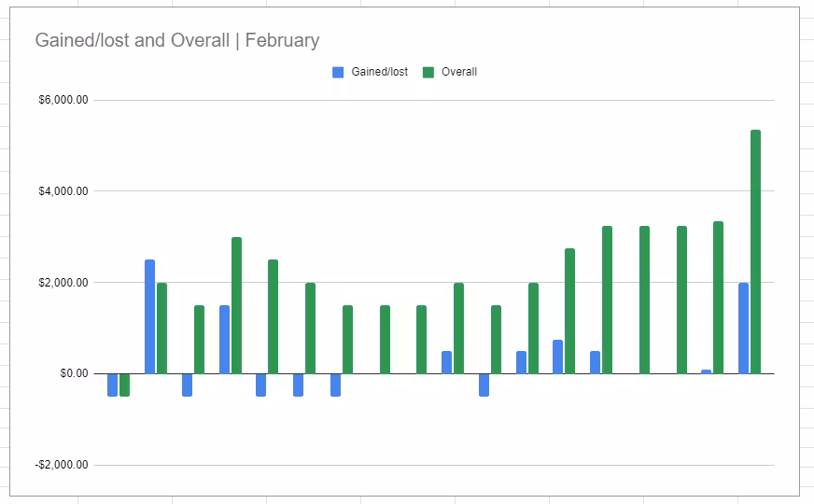
Task: Select the green bar beside the tiniest blue bar
Action: click(x=718, y=298)
